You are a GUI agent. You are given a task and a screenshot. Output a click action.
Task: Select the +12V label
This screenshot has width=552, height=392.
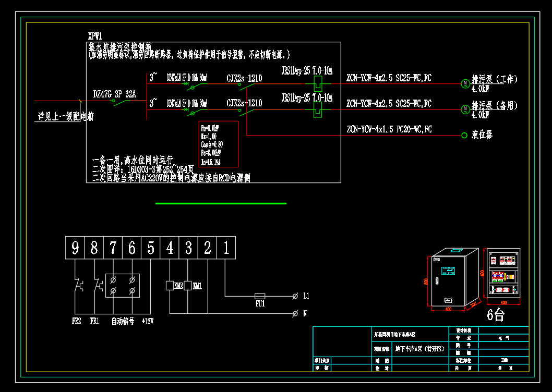pos(148,321)
